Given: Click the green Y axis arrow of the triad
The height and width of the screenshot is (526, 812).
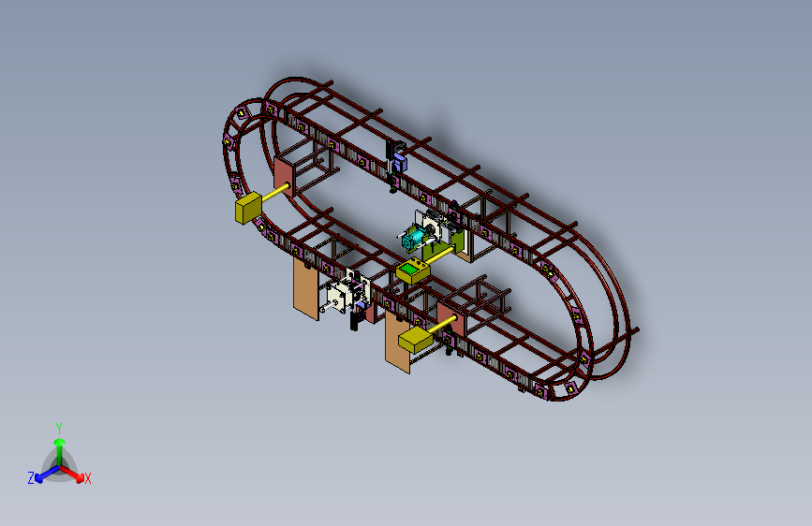Looking at the screenshot, I should [x=60, y=451].
